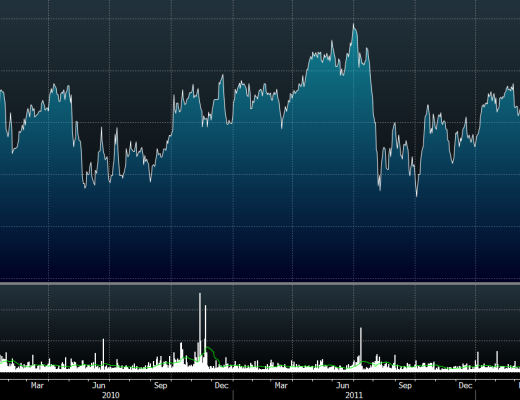This screenshot has width=520, height=400.
Task: Select the Sep 2011 axis label
Action: pyautogui.click(x=405, y=385)
